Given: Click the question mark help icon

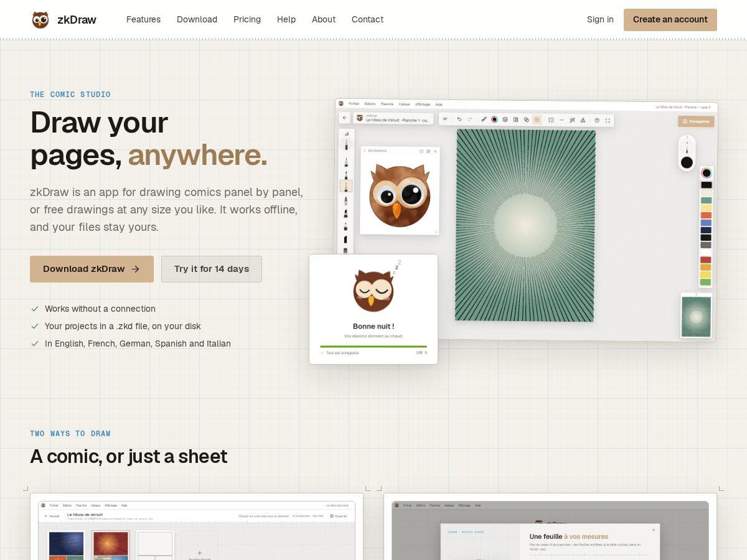Looking at the screenshot, I should click(597, 120).
